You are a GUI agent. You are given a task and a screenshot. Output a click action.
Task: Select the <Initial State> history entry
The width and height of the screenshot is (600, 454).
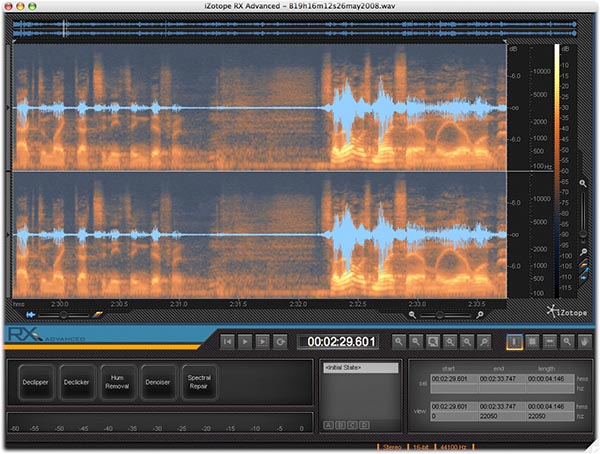click(x=361, y=368)
